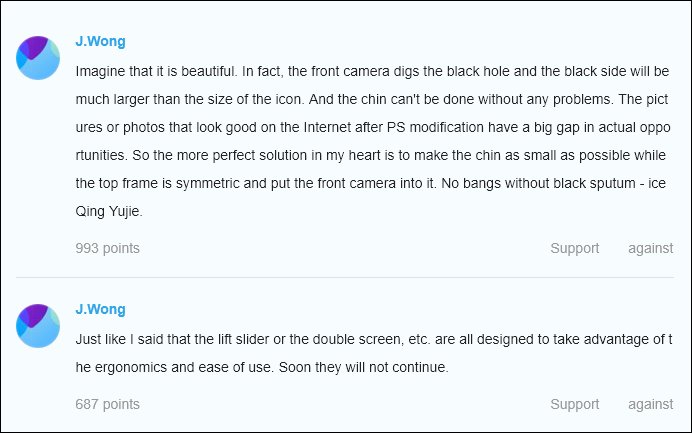This screenshot has width=692, height=433.
Task: Support the comment with 993 points
Action: [575, 248]
